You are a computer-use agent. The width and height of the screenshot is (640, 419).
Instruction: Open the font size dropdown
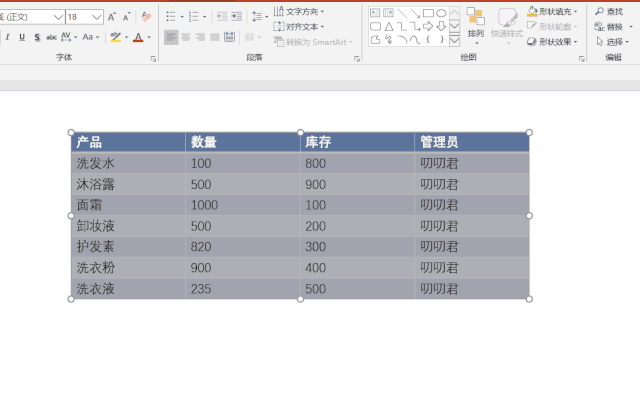point(97,17)
